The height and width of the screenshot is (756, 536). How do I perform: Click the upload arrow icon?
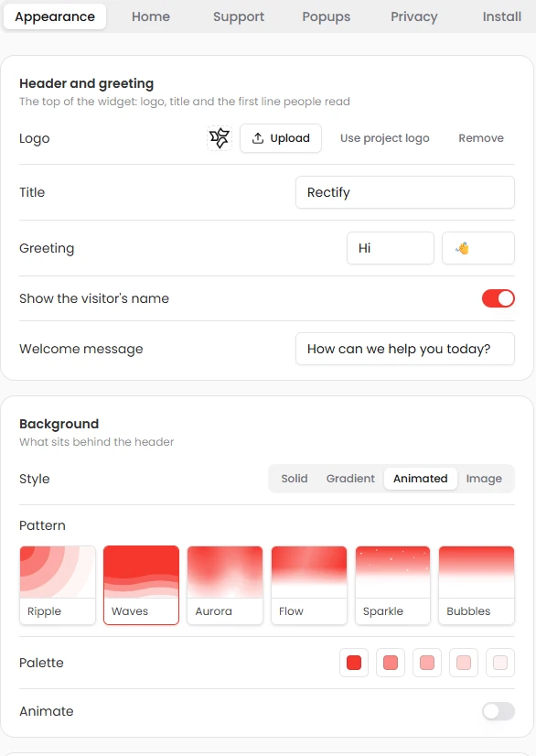click(258, 138)
